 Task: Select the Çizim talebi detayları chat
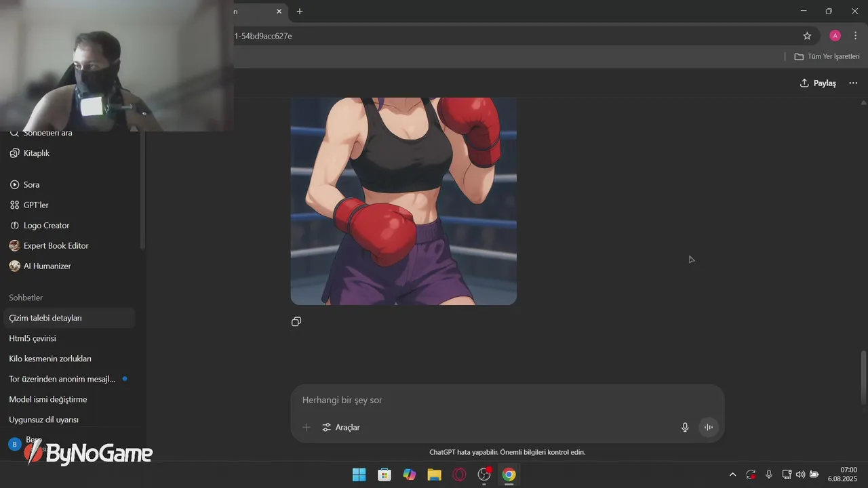pos(70,318)
